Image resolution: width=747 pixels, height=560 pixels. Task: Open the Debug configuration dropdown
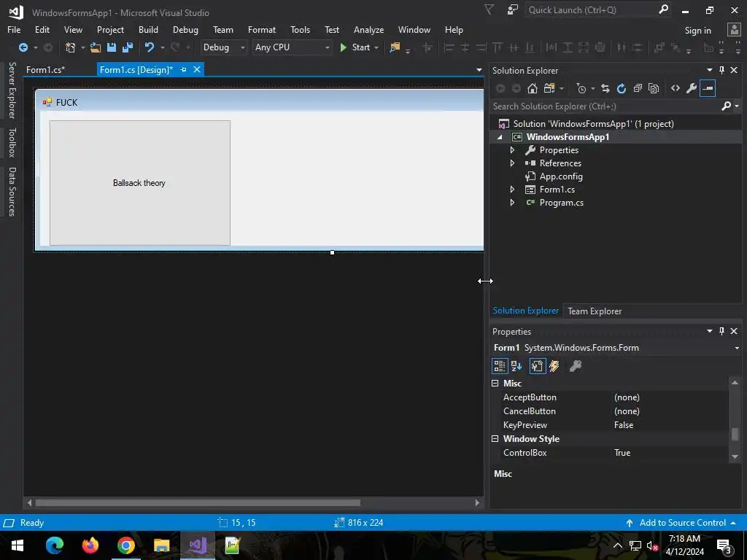[223, 47]
